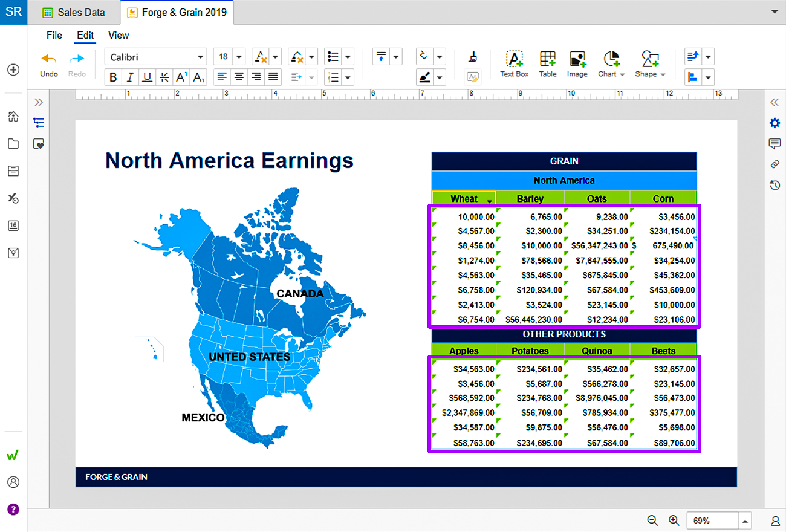Viewport: 786px width, 532px height.
Task: Click the zoom in magnifier
Action: coord(674,521)
